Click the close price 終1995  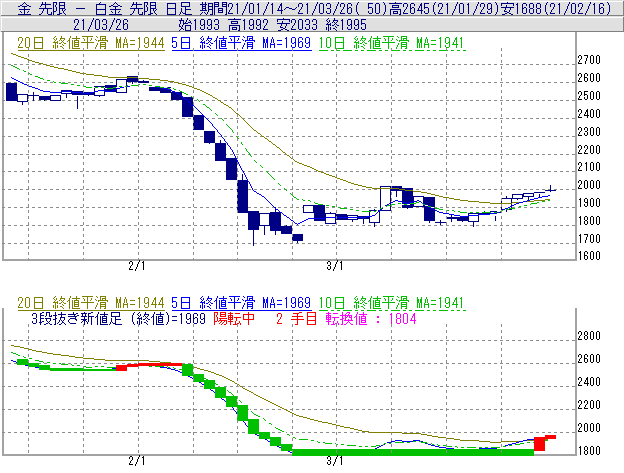[346, 25]
